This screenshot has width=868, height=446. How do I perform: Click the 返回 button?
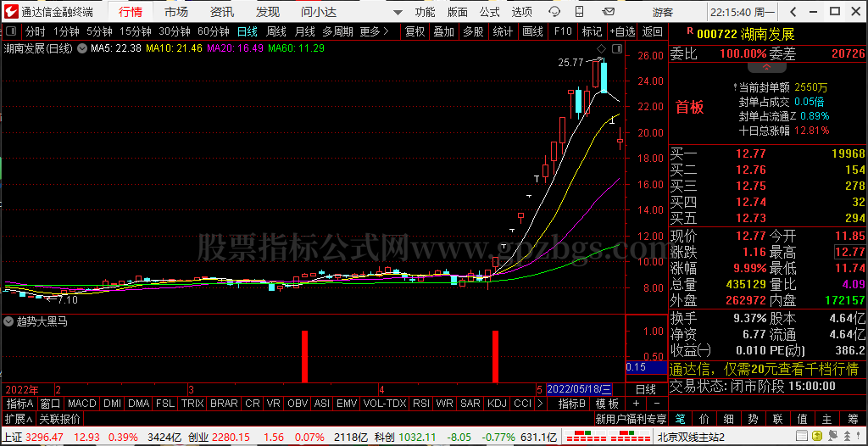(653, 31)
